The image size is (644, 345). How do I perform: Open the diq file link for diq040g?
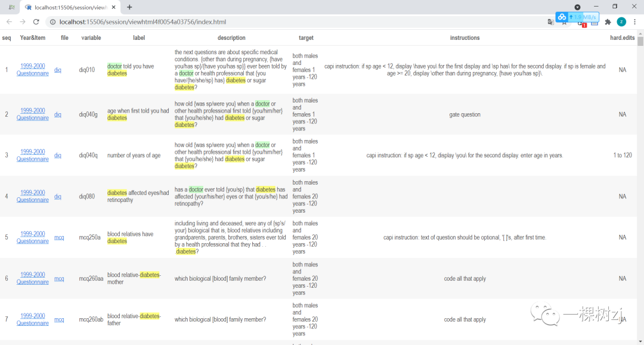(58, 115)
